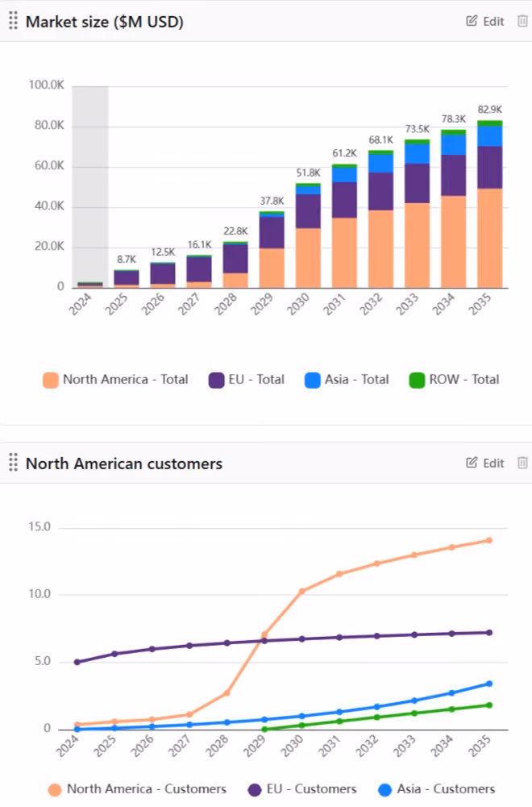Screen dimensions: 532x807
Task: Click the 2032 bar labeled 68.1K
Action: tap(380, 218)
